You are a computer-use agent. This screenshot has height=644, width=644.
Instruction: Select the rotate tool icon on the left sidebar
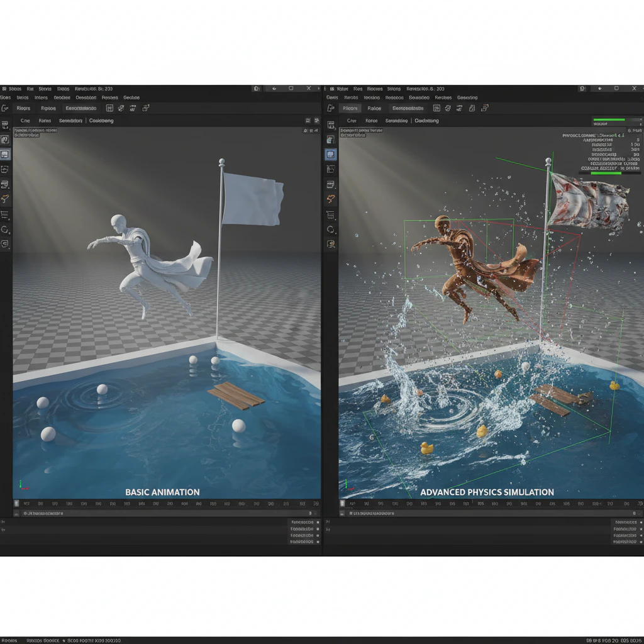coord(6,230)
